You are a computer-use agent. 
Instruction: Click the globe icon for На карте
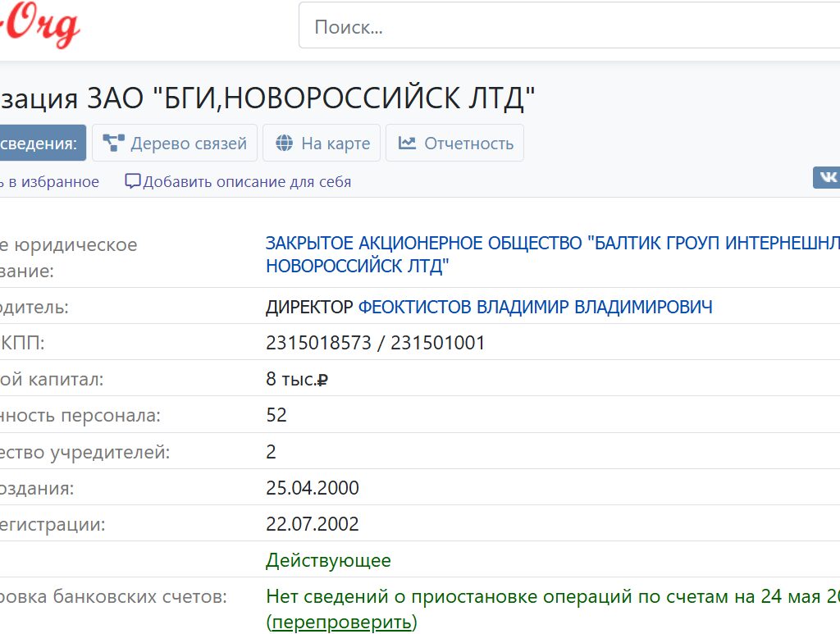(285, 144)
